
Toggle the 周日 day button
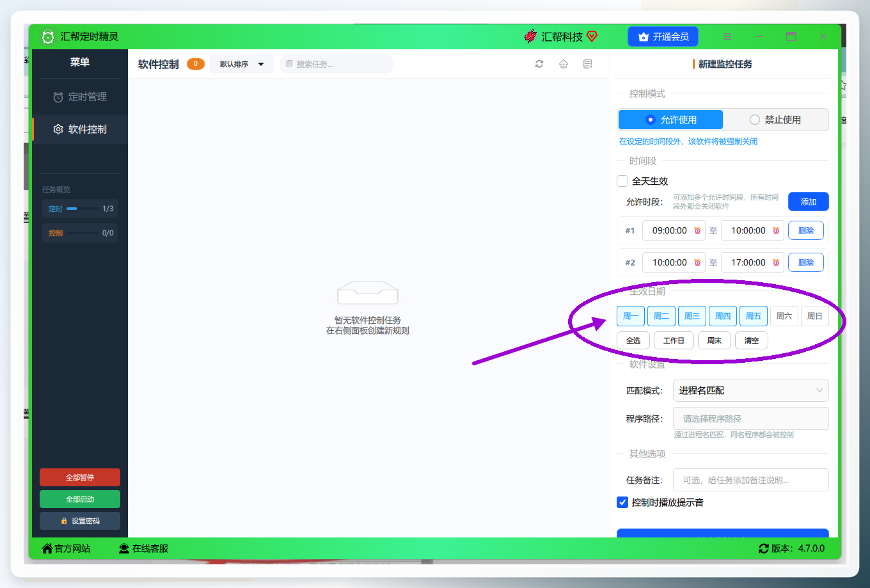pos(815,316)
